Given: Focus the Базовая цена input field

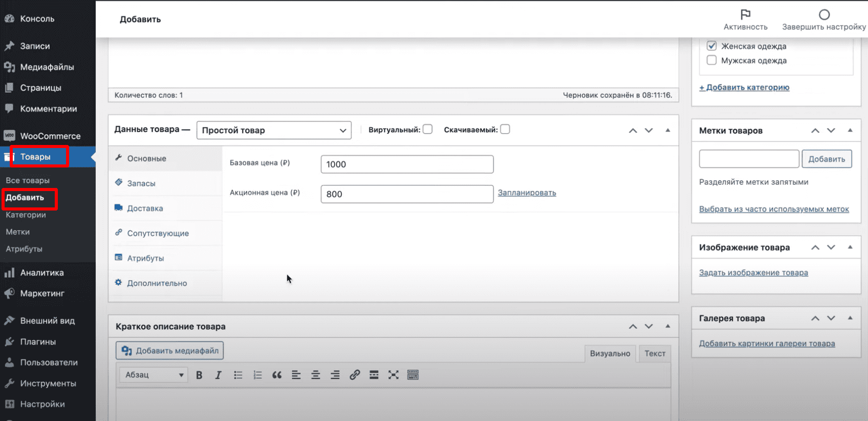Looking at the screenshot, I should pyautogui.click(x=407, y=164).
